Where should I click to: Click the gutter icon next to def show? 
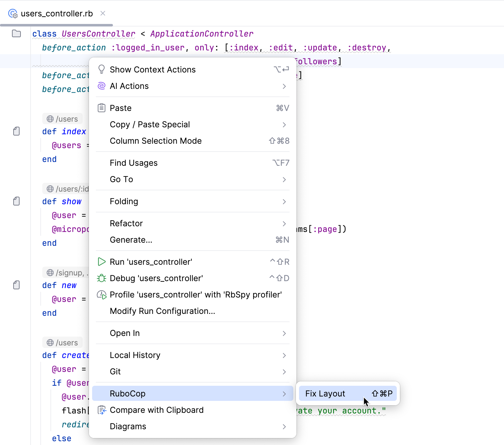(16, 201)
